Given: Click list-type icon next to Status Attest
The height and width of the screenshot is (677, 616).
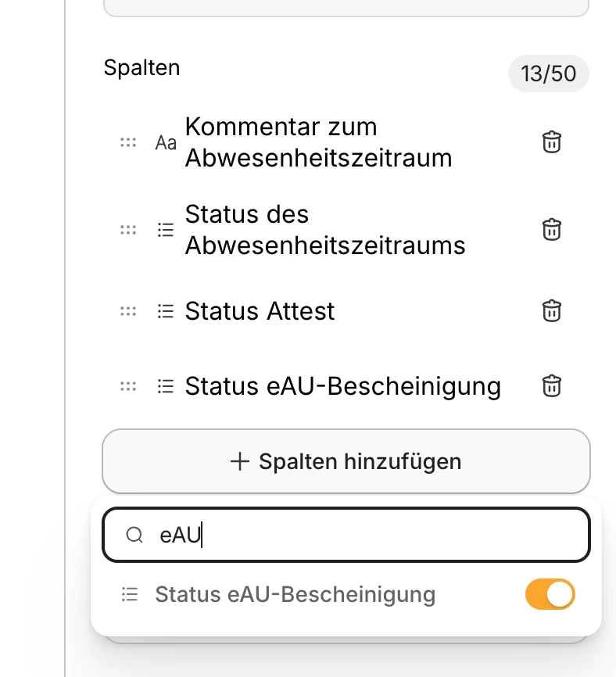Looking at the screenshot, I should point(166,311).
